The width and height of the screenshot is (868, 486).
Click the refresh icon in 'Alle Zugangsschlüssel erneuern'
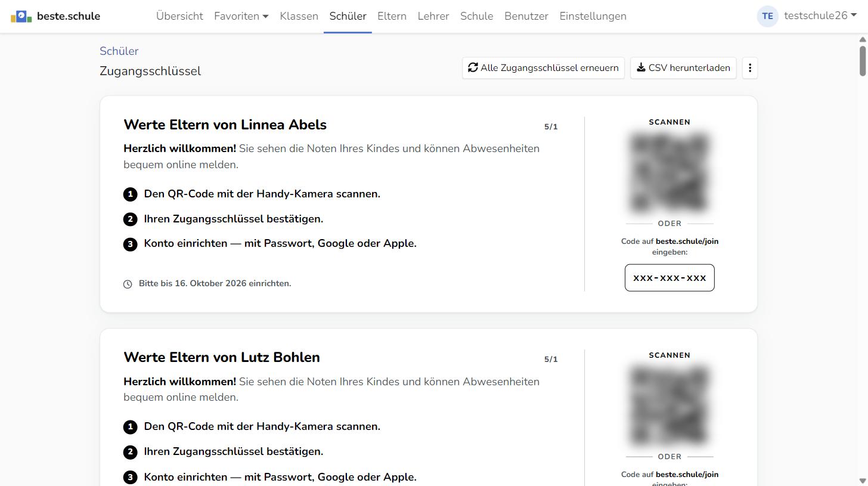(473, 67)
